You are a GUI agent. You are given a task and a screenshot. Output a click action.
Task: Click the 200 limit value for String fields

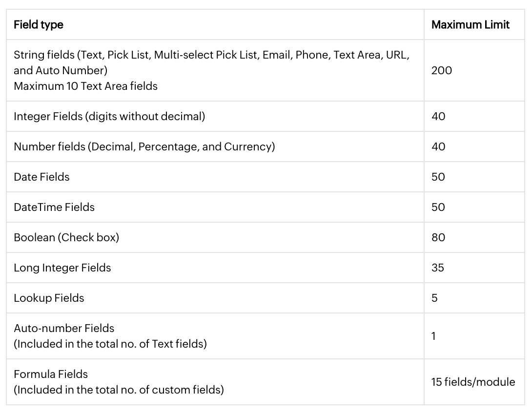[441, 70]
